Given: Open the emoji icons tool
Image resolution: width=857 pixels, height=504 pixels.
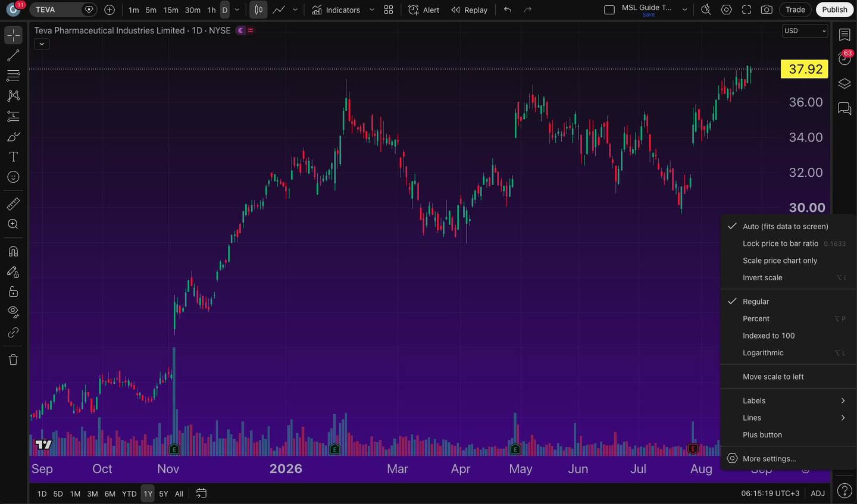Looking at the screenshot, I should 13,177.
